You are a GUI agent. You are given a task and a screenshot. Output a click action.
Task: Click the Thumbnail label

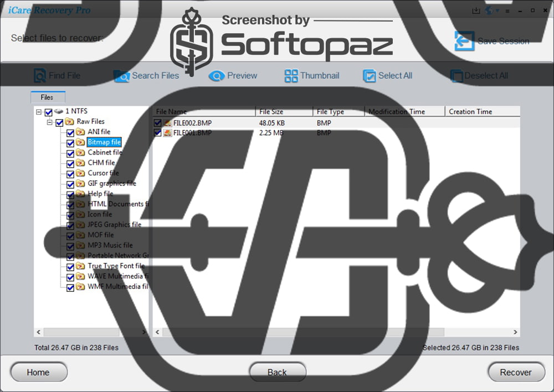point(320,75)
